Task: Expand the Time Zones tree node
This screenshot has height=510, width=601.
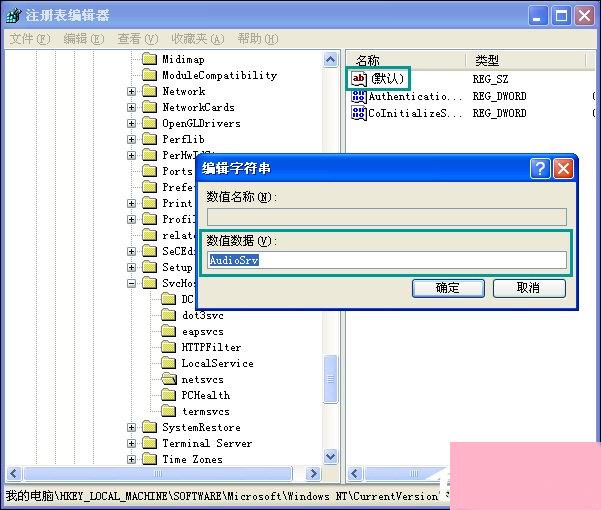Action: click(x=131, y=459)
